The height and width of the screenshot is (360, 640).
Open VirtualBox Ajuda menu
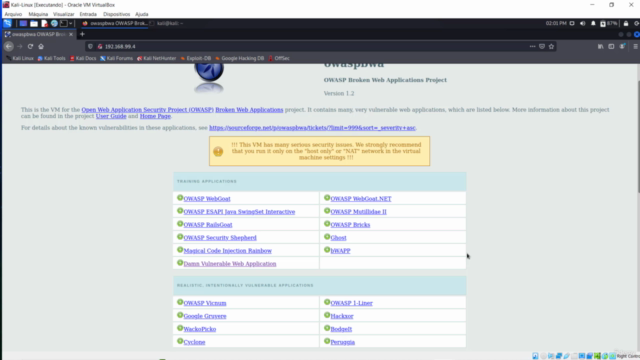pos(142,14)
